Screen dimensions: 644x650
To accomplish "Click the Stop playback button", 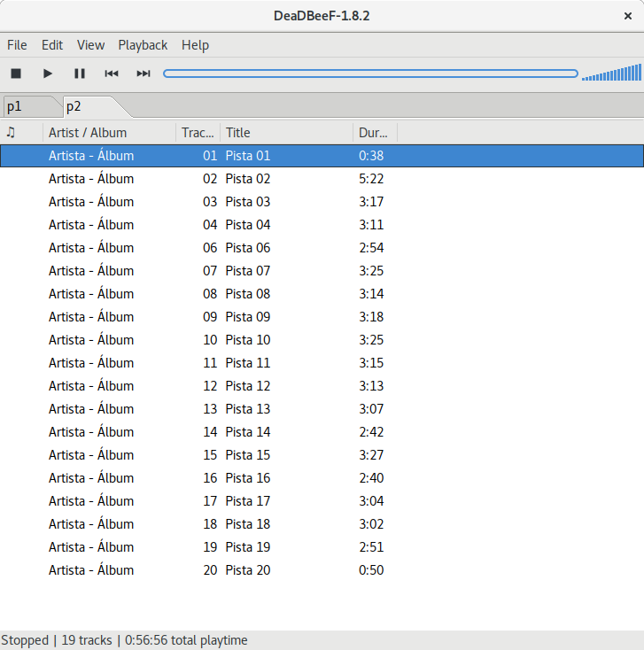I will (x=16, y=74).
